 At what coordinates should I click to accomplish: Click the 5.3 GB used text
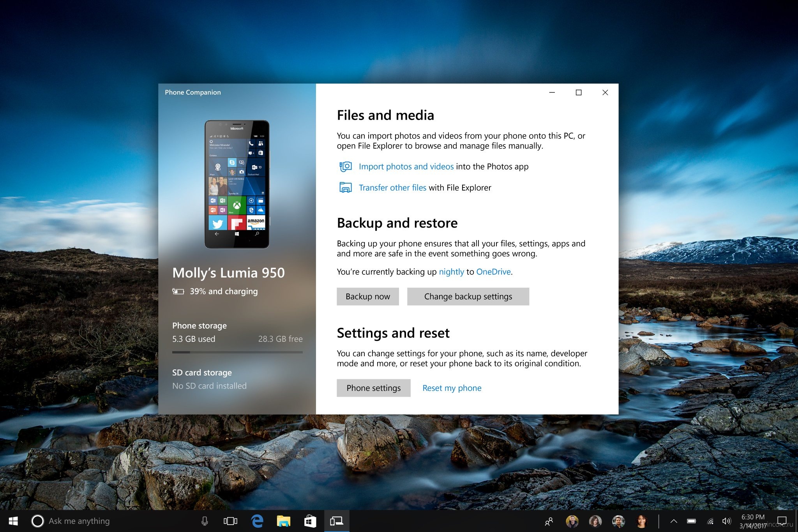pyautogui.click(x=194, y=339)
